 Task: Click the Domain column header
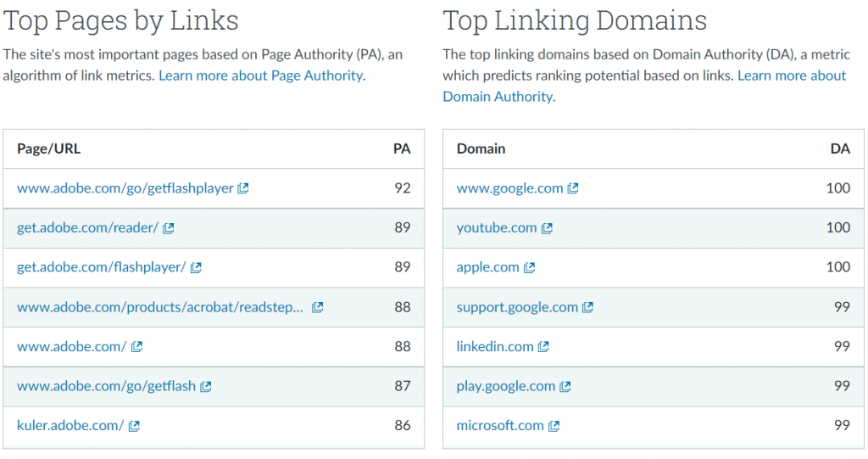click(481, 148)
